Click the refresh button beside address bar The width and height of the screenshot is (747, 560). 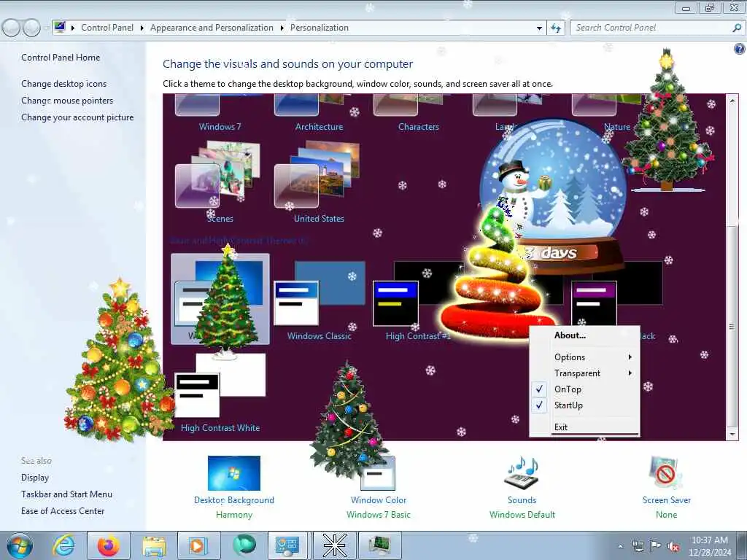(x=555, y=28)
